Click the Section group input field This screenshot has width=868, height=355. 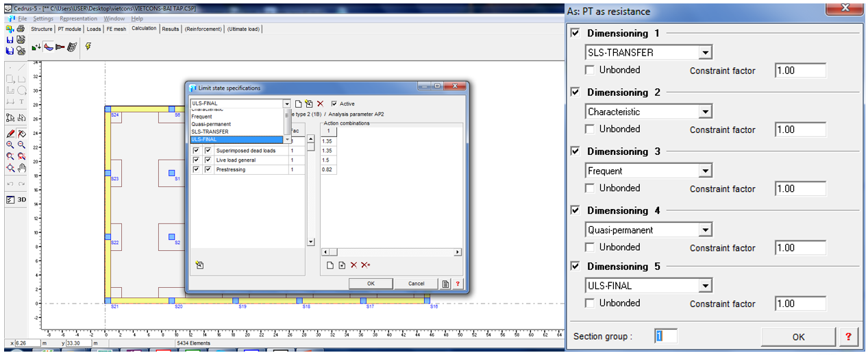click(x=666, y=336)
